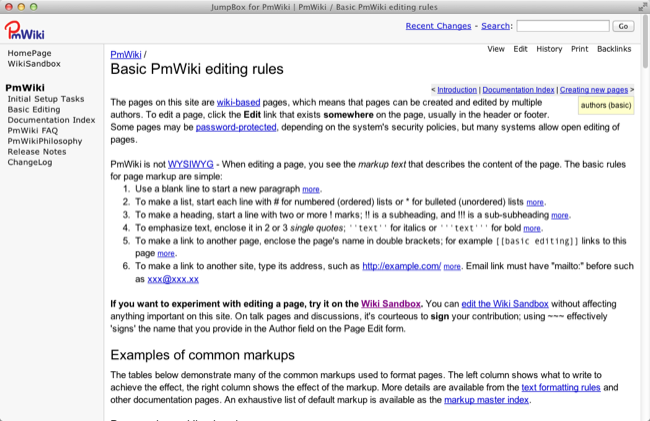Open the http://example.com/ link

[402, 266]
